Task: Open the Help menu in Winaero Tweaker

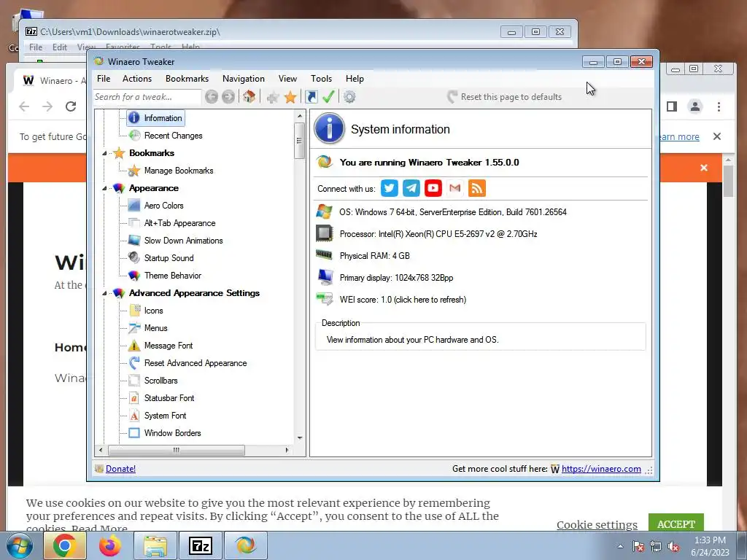Action: (355, 79)
